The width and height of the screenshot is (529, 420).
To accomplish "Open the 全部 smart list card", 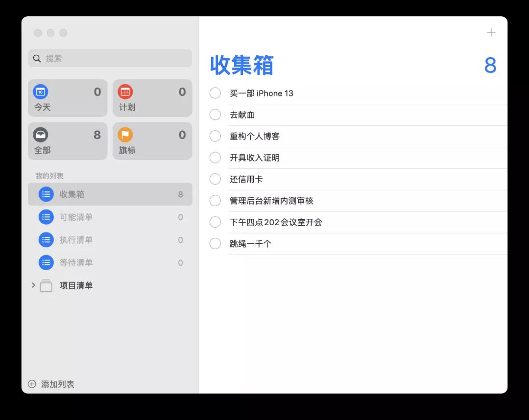I will (68, 141).
